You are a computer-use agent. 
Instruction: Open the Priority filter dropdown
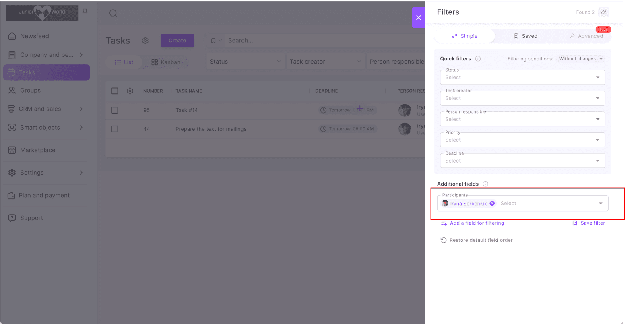click(522, 140)
